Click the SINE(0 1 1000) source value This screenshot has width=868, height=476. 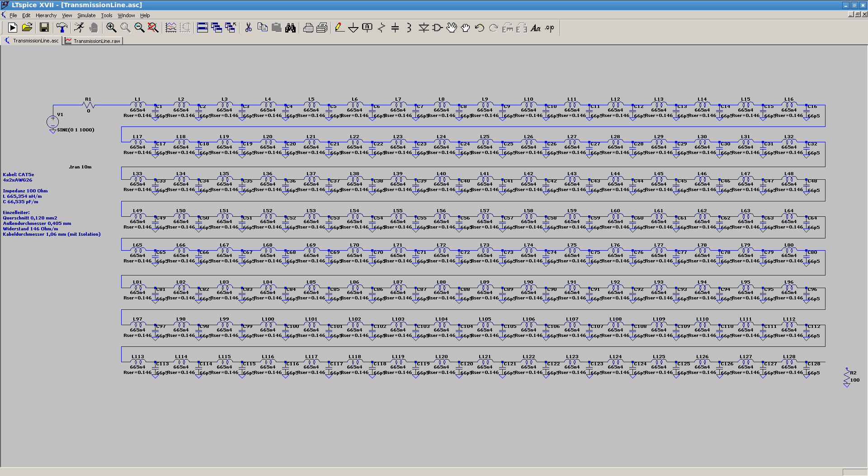[x=75, y=130]
